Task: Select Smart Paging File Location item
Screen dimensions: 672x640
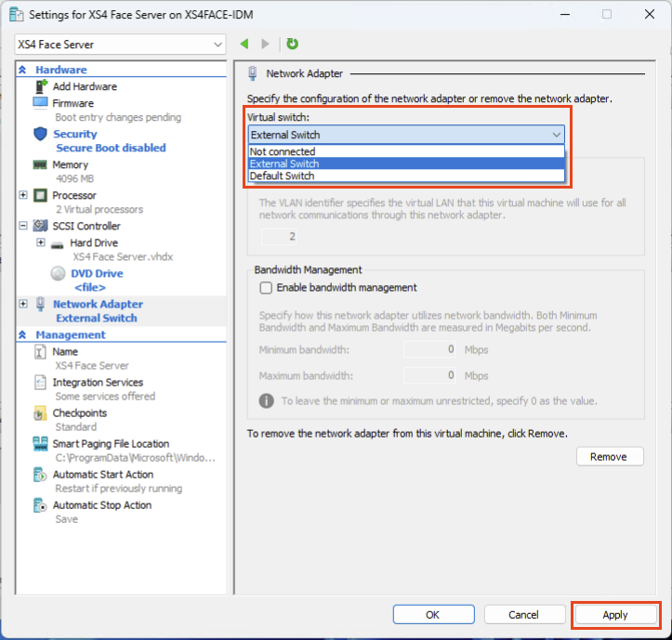Action: (x=111, y=444)
